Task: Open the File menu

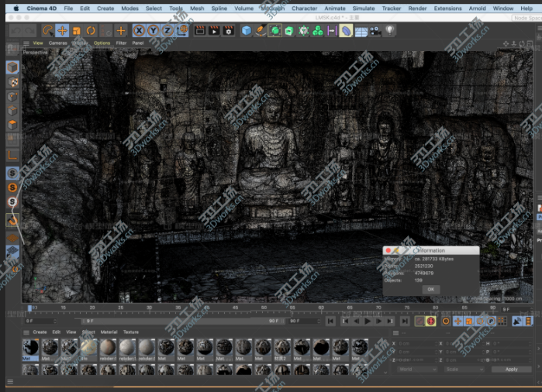Action: coord(68,8)
